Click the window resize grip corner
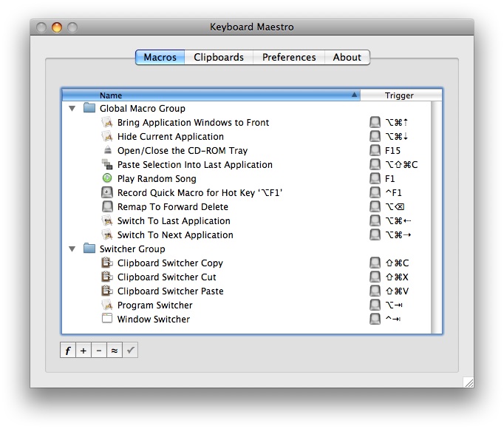504x429 pixels. [469, 382]
